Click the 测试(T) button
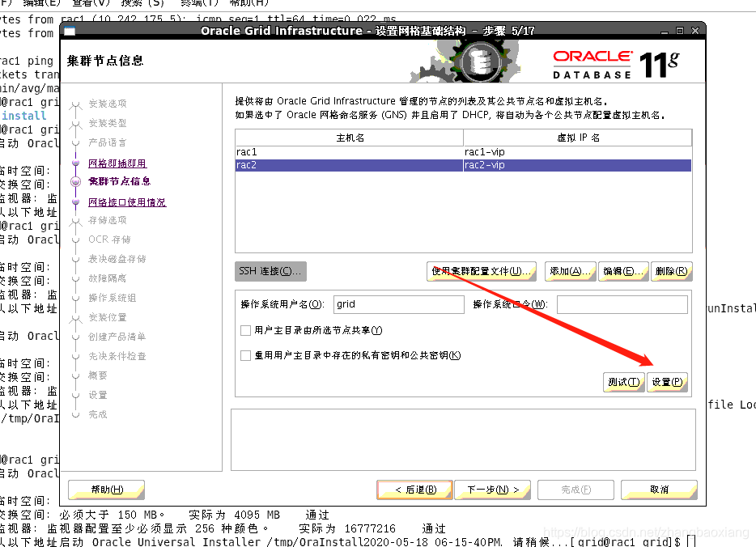 click(x=623, y=382)
